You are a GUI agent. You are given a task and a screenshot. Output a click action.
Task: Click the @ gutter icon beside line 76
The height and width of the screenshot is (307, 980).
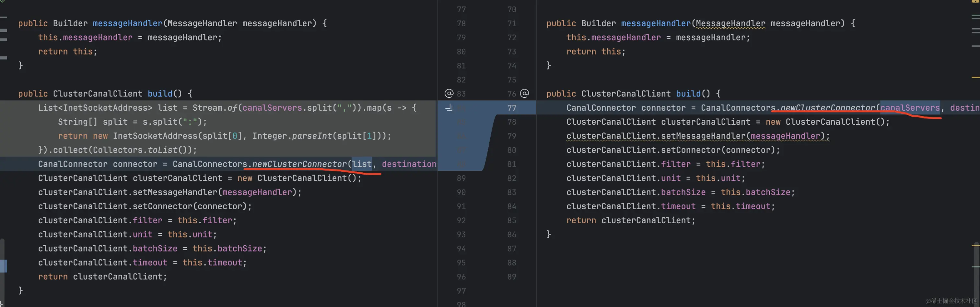[x=524, y=93]
